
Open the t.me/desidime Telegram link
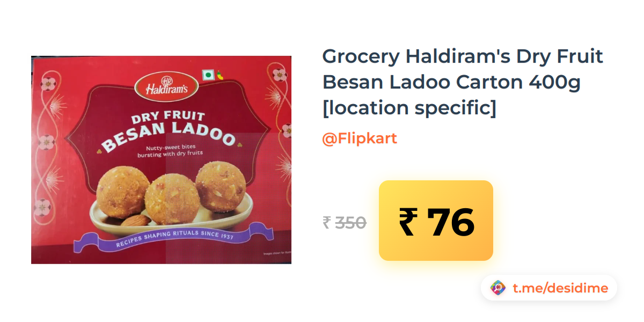tap(560, 288)
